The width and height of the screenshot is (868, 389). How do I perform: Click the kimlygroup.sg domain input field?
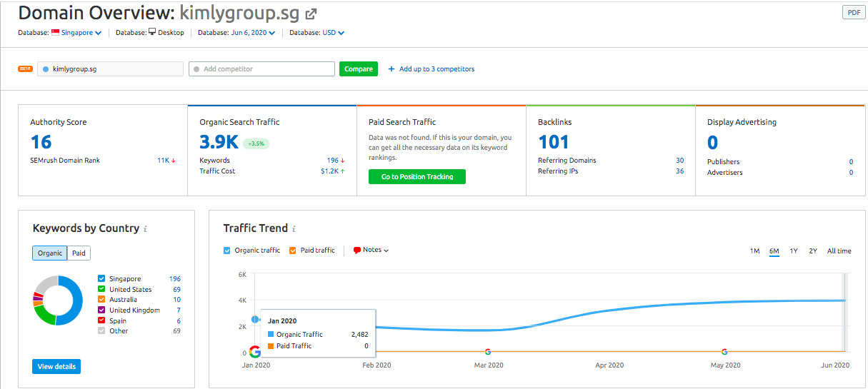tap(110, 69)
